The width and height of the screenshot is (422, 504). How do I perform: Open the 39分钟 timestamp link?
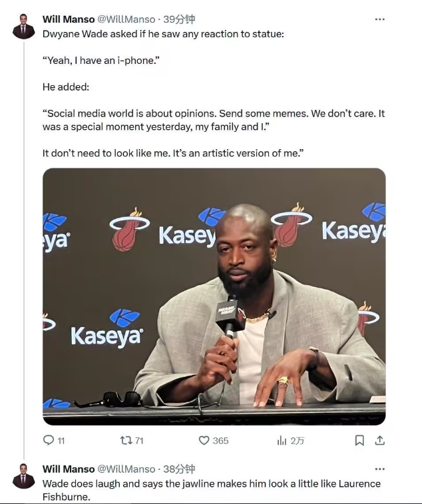click(x=180, y=19)
